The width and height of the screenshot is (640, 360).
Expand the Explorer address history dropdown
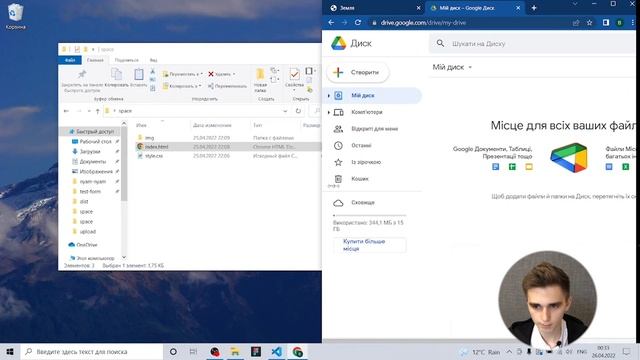[x=285, y=111]
